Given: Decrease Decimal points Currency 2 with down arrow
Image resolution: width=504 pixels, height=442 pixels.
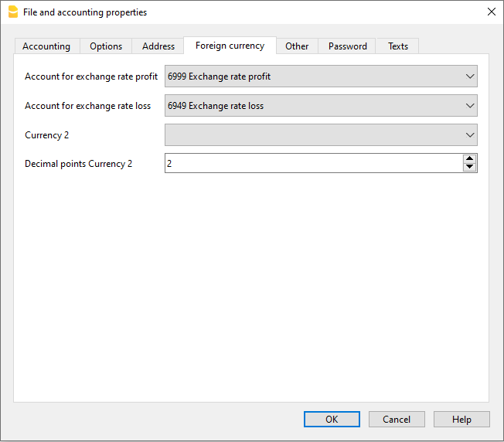Looking at the screenshot, I should pos(469,168).
